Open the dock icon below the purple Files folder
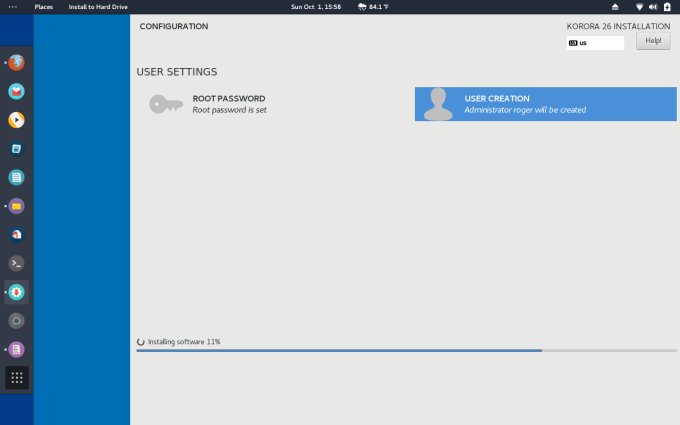This screenshot has width=680, height=425. pyautogui.click(x=16, y=235)
